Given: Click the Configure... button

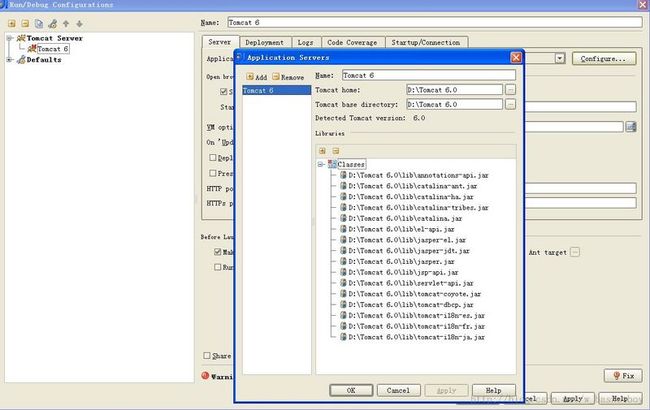Looking at the screenshot, I should 603,58.
